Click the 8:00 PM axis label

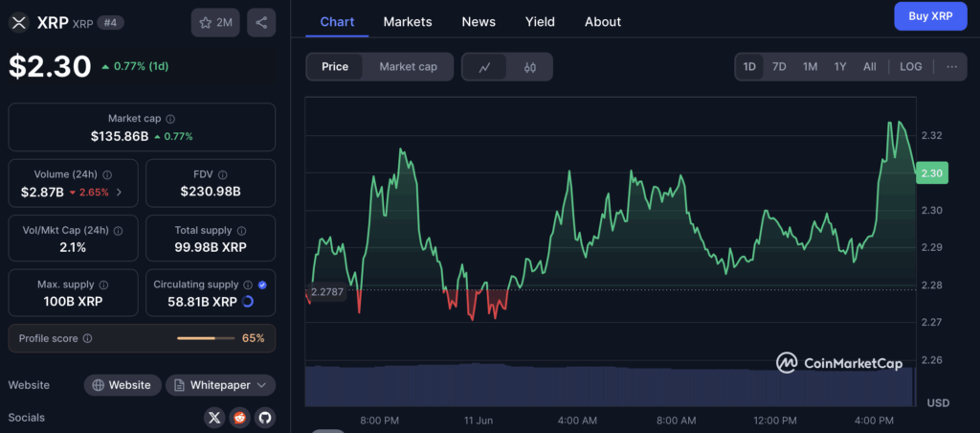[x=379, y=420]
